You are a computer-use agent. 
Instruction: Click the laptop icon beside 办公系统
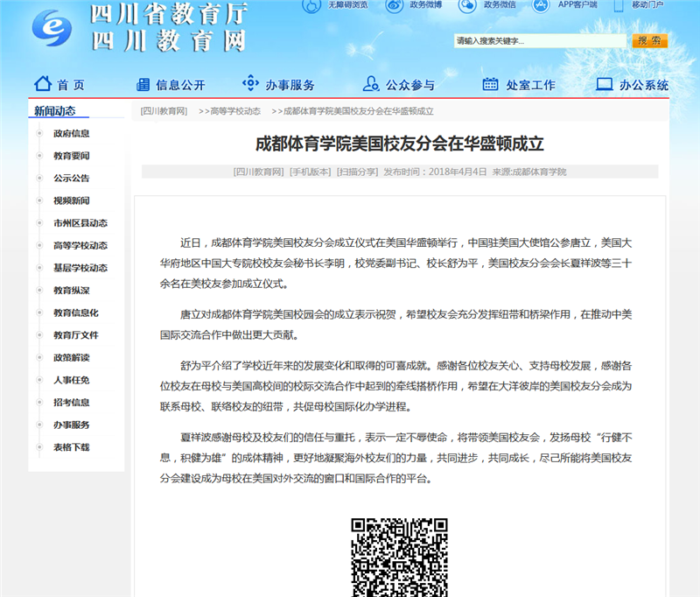coord(605,84)
